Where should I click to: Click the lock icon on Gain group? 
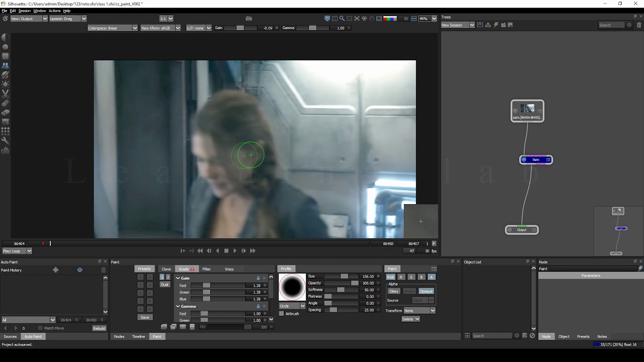[259, 278]
